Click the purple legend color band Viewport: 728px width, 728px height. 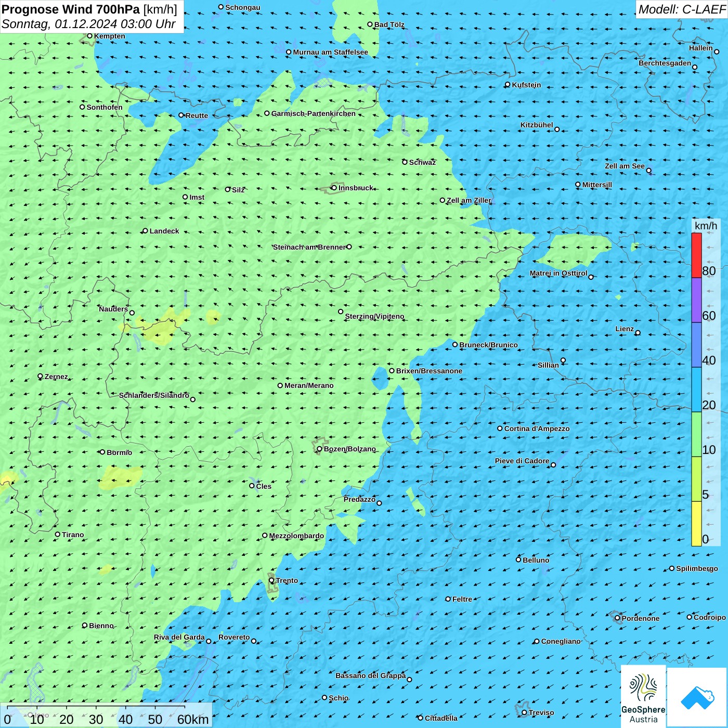(x=696, y=300)
